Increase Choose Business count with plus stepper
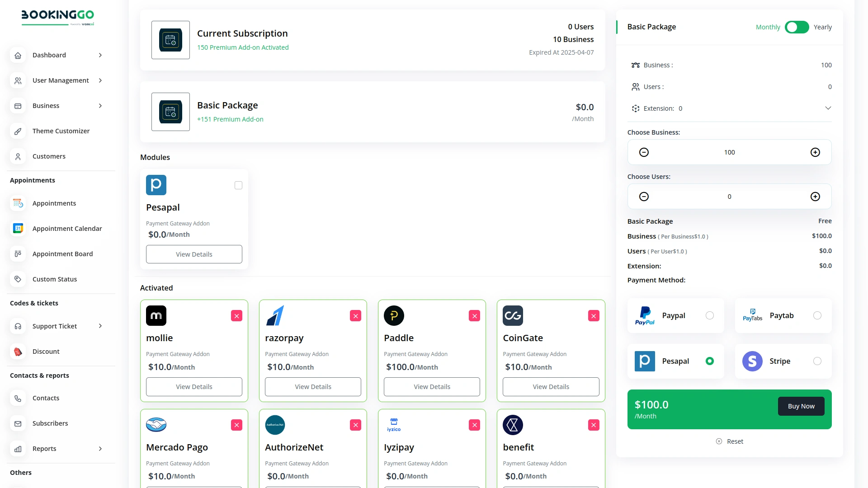Image resolution: width=868 pixels, height=488 pixels. (815, 152)
